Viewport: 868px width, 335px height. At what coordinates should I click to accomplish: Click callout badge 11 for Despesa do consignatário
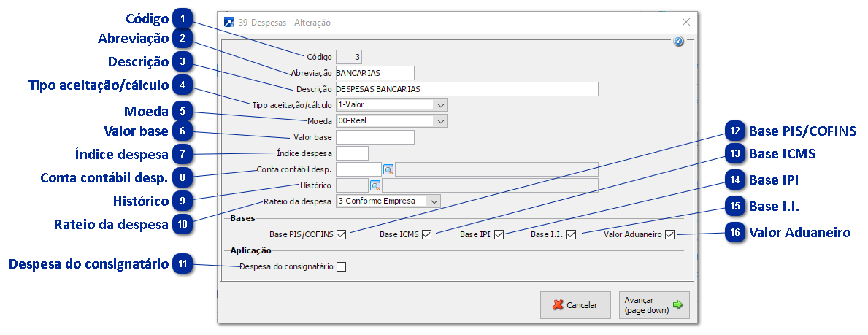coord(183,264)
